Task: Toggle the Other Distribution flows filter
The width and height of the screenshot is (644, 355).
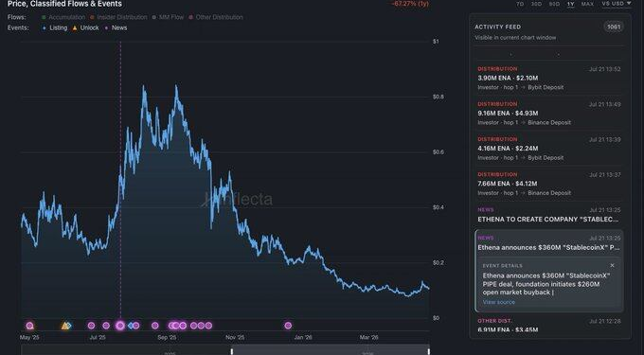Action: pos(216,17)
